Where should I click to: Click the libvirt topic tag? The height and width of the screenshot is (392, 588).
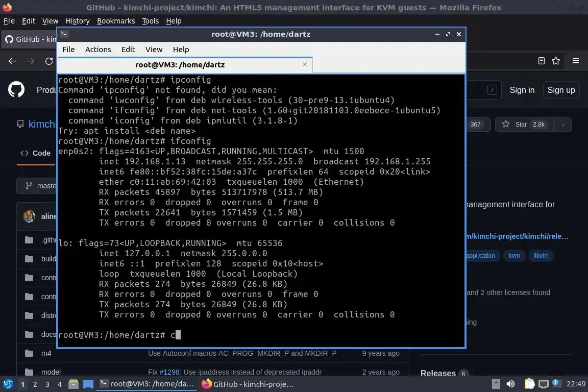coord(541,256)
